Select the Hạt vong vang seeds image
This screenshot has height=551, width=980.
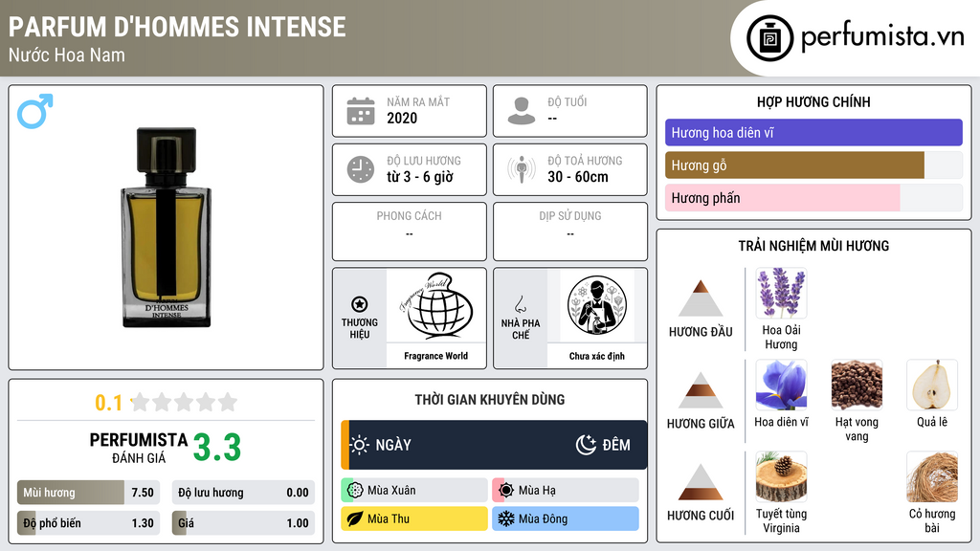(x=857, y=385)
